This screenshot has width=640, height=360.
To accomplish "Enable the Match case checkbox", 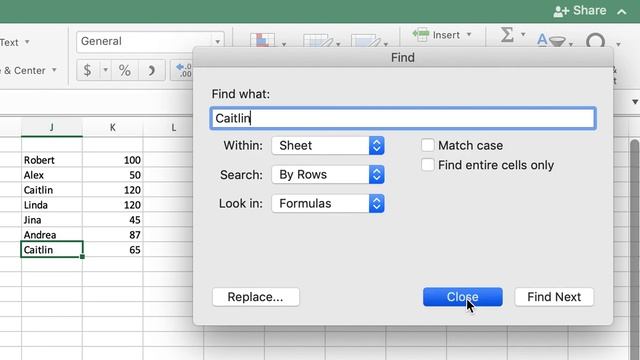I will (x=428, y=145).
